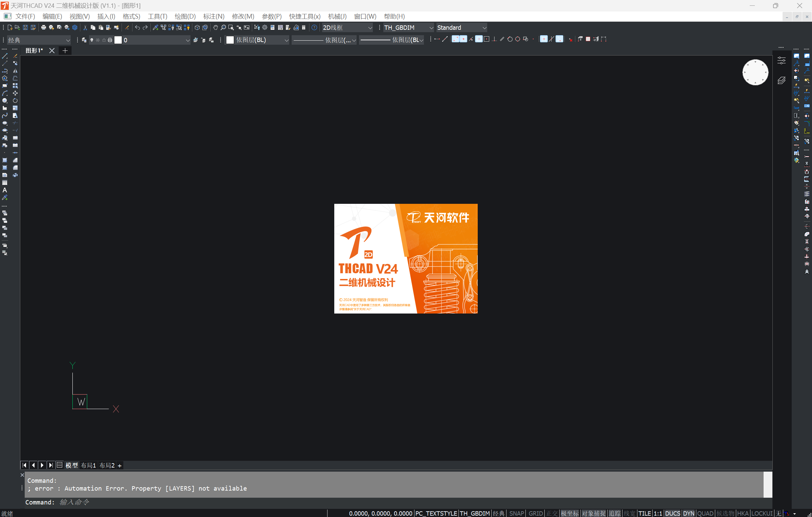The width and height of the screenshot is (812, 517).
Task: Toggle 极坐标 polar tracking
Action: [x=570, y=513]
